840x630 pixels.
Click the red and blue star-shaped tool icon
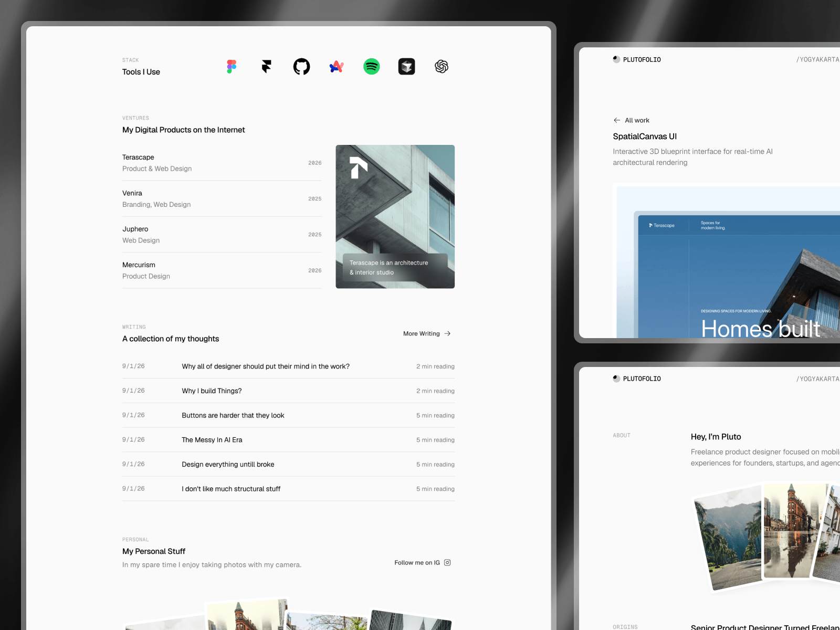pos(337,67)
